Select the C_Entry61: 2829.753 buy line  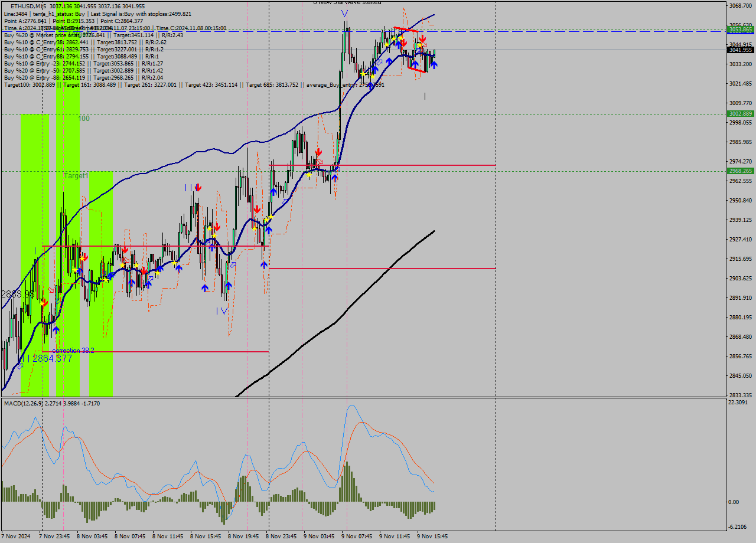tap(83, 49)
